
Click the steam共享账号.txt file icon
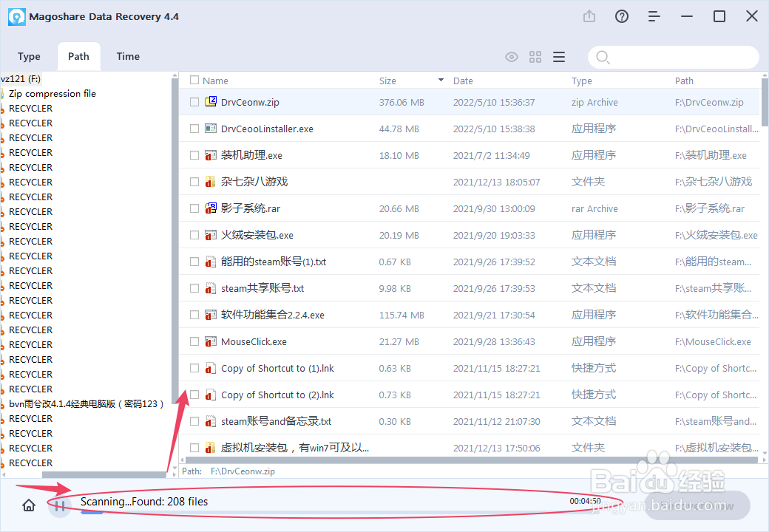[x=211, y=288]
